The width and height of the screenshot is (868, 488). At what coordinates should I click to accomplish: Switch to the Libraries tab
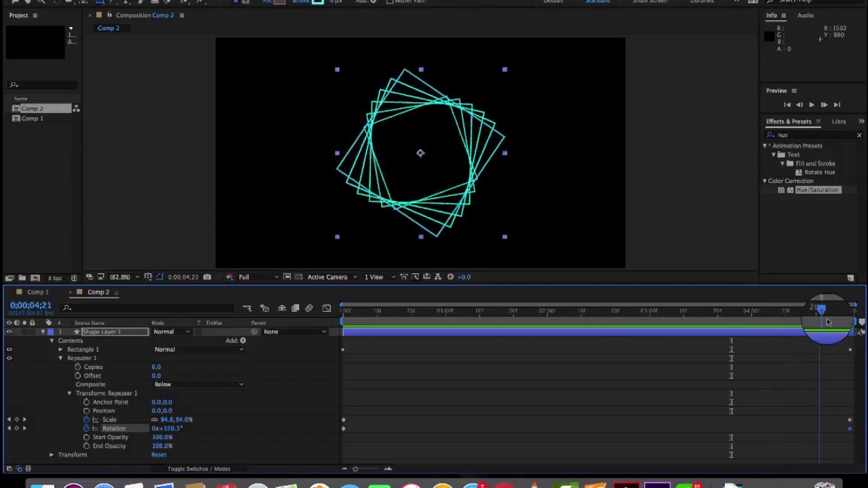[839, 121]
